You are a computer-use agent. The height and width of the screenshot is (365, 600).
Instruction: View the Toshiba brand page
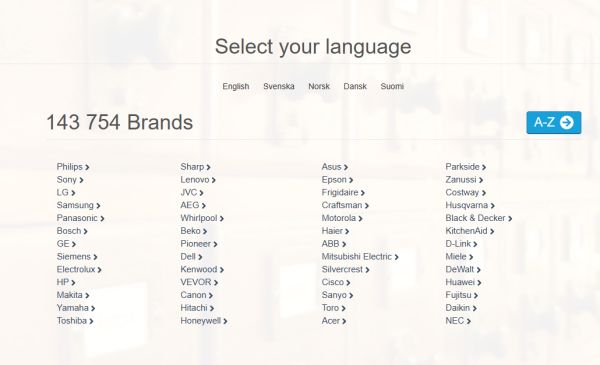tap(75, 321)
